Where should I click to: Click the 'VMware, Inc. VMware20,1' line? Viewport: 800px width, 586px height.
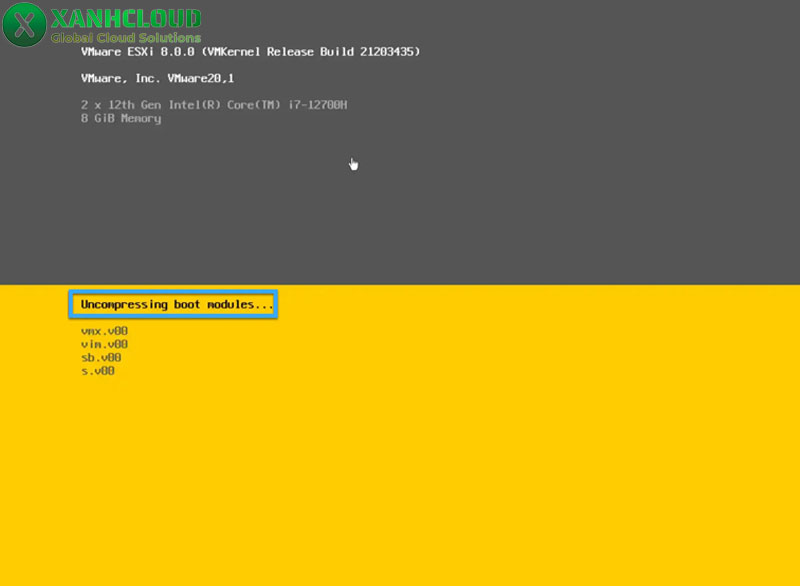[x=157, y=79]
